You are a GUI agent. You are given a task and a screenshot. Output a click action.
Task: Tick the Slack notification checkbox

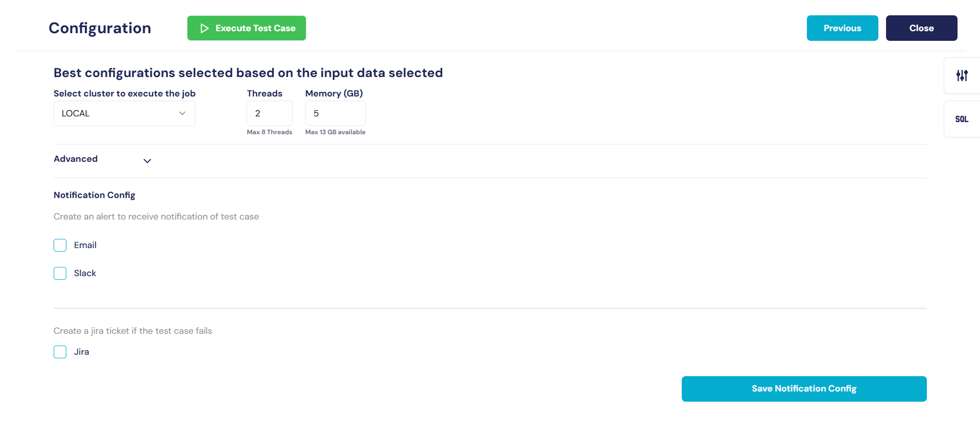60,274
